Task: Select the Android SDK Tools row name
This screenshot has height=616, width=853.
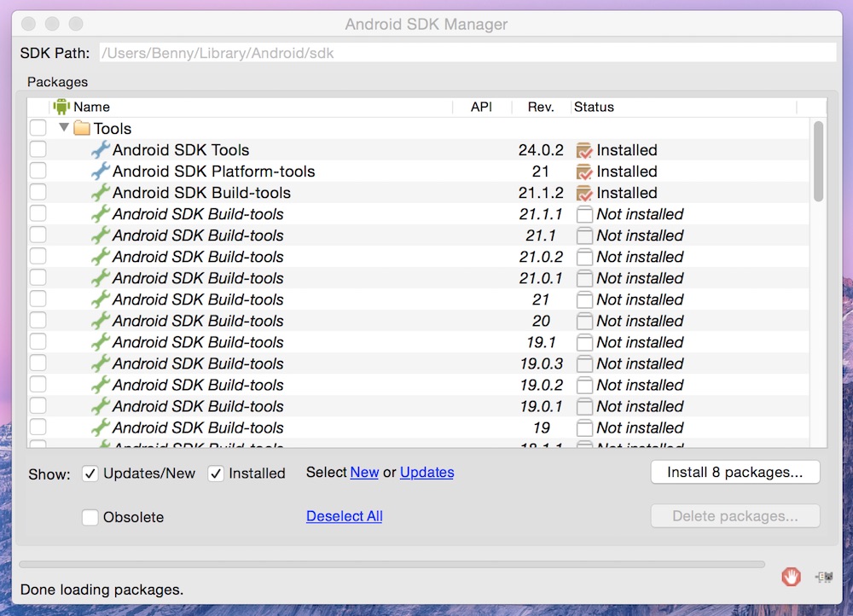Action: point(181,149)
